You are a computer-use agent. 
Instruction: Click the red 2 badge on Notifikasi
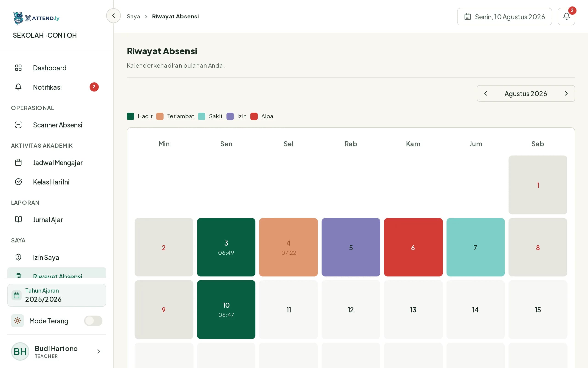coord(94,87)
